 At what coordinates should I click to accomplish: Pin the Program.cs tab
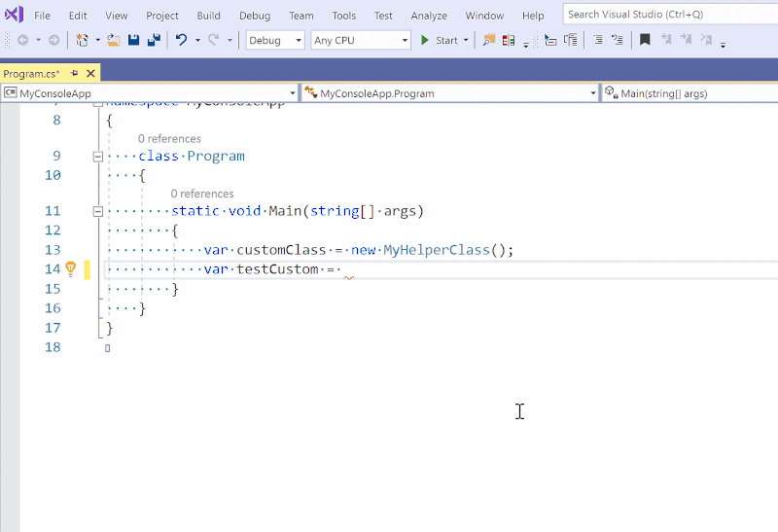click(75, 74)
